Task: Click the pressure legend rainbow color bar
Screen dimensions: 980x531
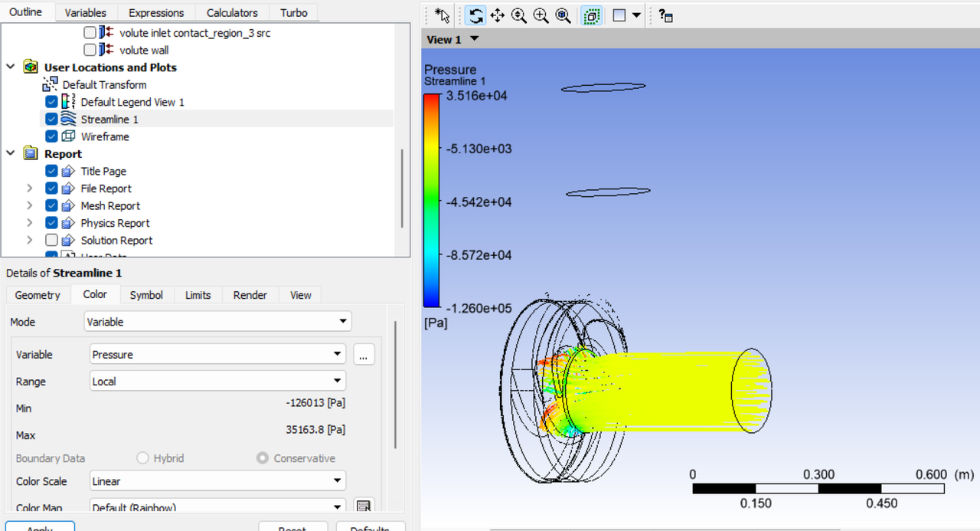Action: (432, 201)
